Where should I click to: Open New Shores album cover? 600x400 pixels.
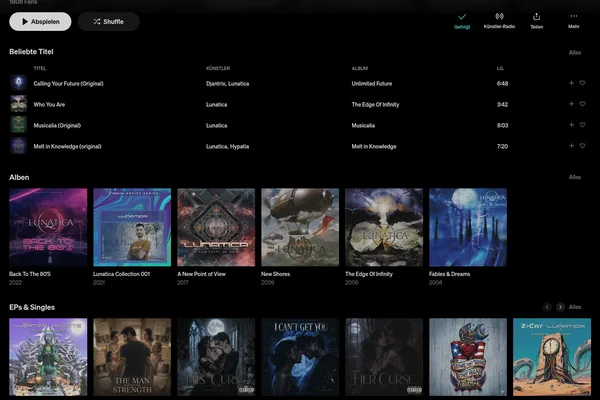click(300, 227)
